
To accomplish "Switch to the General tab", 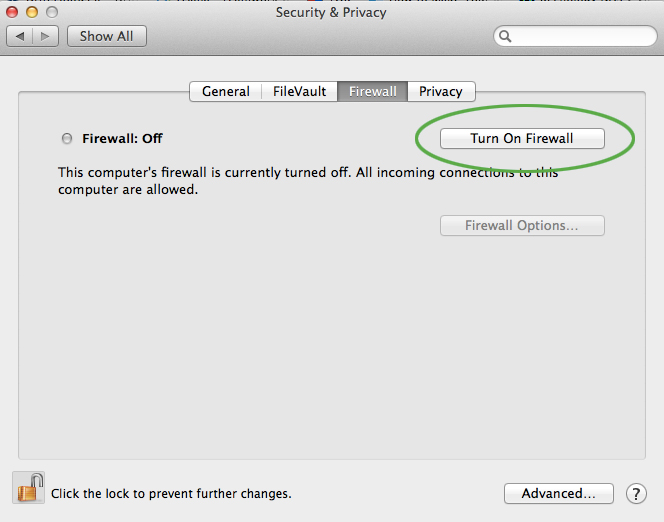I will point(226,91).
